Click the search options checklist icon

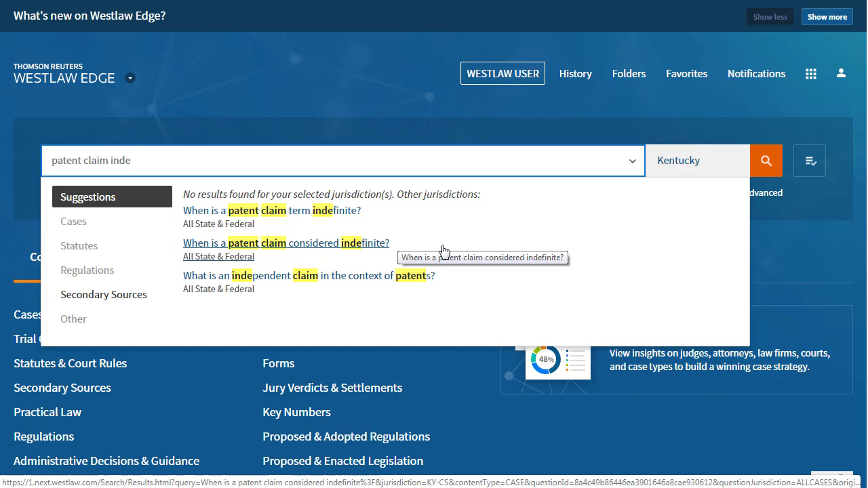(810, 161)
